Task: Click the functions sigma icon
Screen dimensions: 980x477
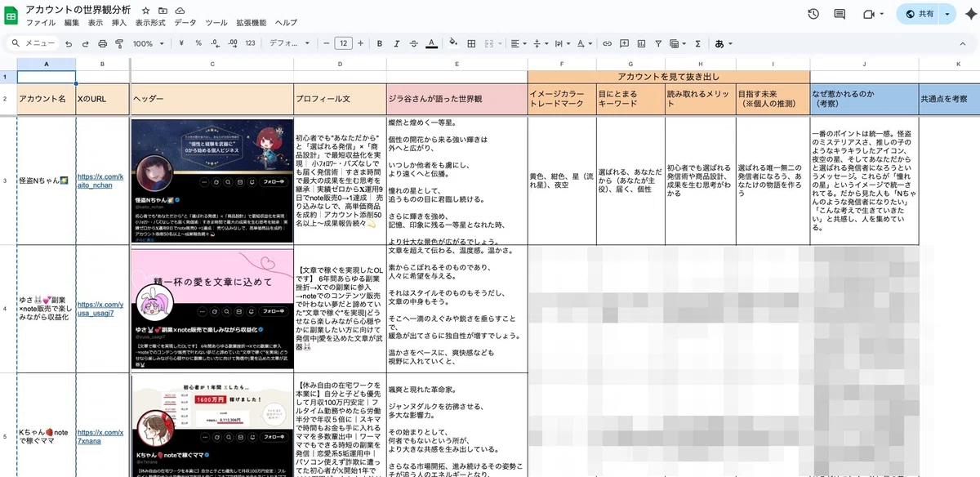Action: click(697, 43)
